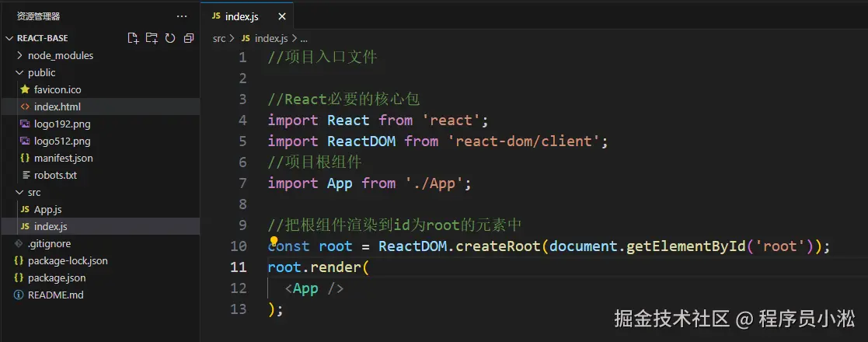Click the ReactDOM identifier on line 5
Viewport: 868px width, 342px height.
(361, 141)
